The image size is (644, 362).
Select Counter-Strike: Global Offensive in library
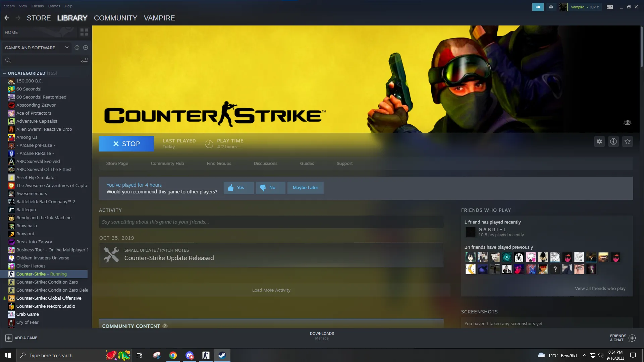[x=49, y=298]
